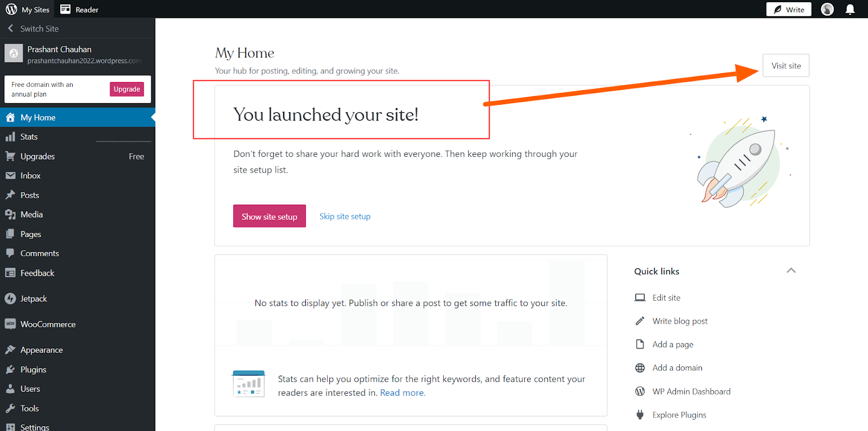The height and width of the screenshot is (431, 868).
Task: Click the Media icon in sidebar
Action: click(x=10, y=214)
